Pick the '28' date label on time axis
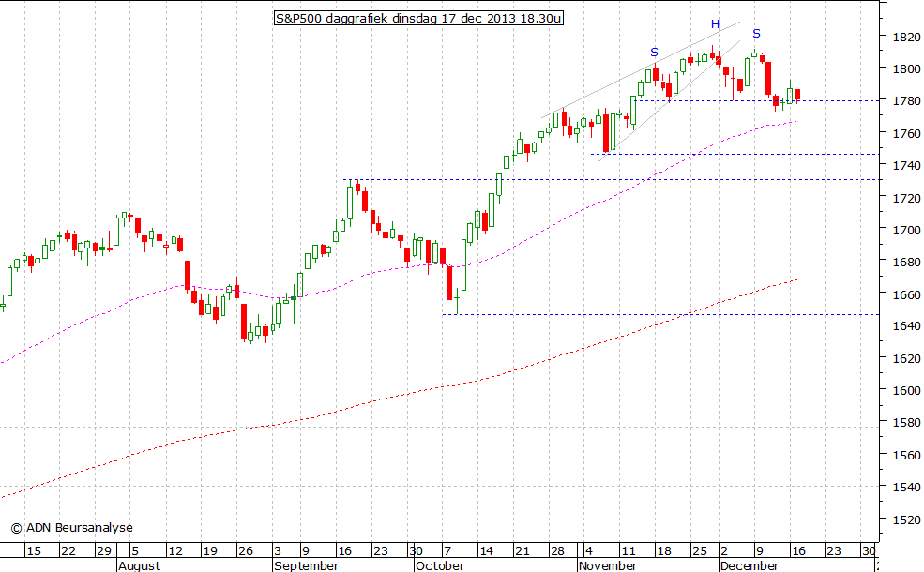Viewport: 924px width, 572px height. pos(557,551)
